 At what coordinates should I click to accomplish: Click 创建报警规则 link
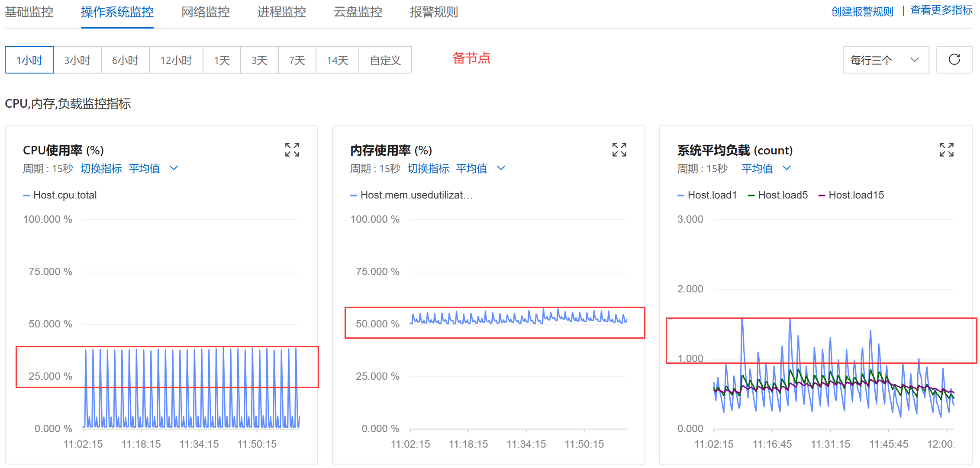(862, 12)
